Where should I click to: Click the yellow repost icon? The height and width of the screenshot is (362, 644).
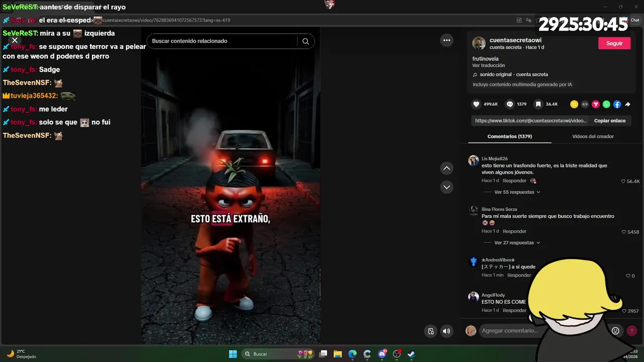coord(574,105)
